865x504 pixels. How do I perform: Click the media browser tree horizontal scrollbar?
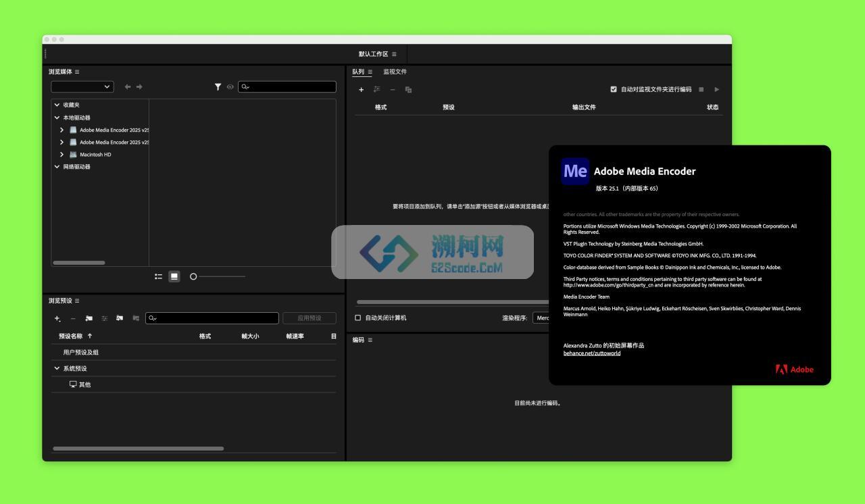pos(79,262)
